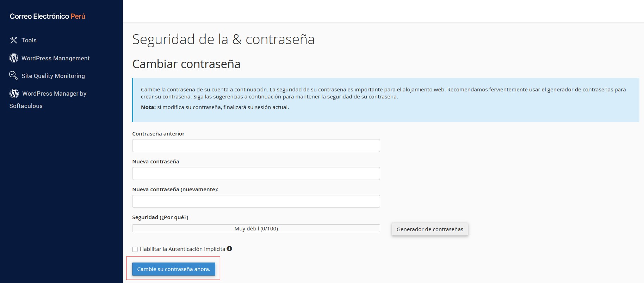The width and height of the screenshot is (644, 283).
Task: Enable the Habilitar la Autenticación implícita checkbox
Action: point(135,249)
